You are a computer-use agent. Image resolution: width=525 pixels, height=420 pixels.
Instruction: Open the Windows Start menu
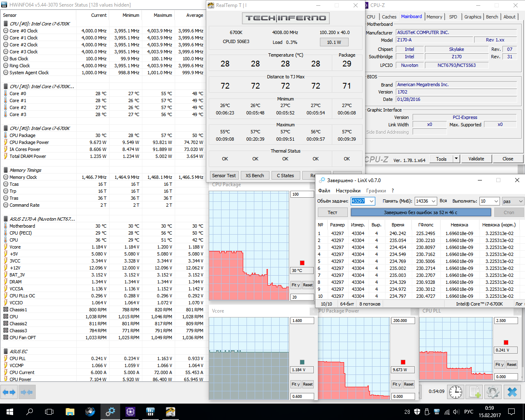pos(10,412)
